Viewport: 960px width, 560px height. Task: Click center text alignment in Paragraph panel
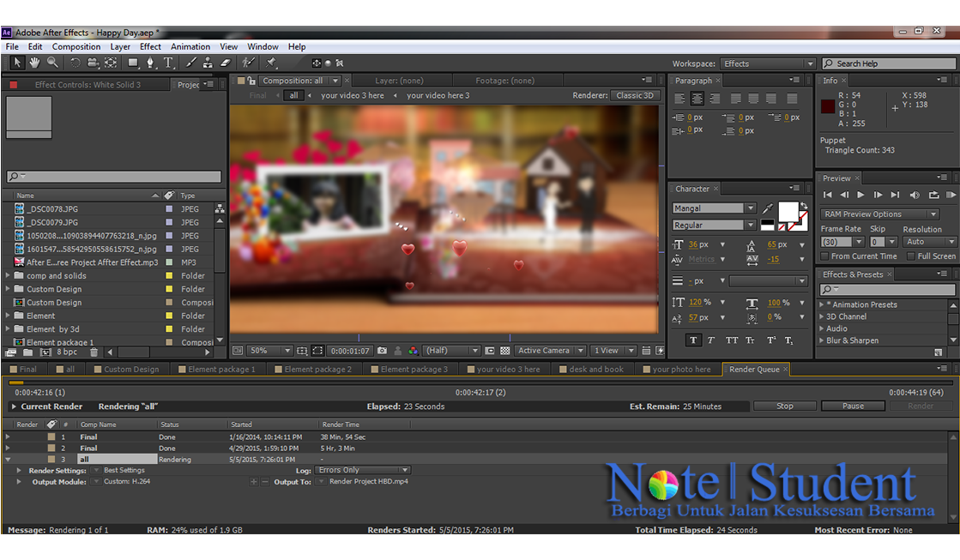point(697,99)
